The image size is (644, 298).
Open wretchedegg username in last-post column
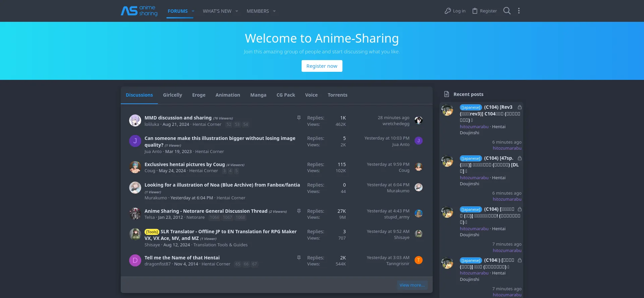pyautogui.click(x=396, y=124)
